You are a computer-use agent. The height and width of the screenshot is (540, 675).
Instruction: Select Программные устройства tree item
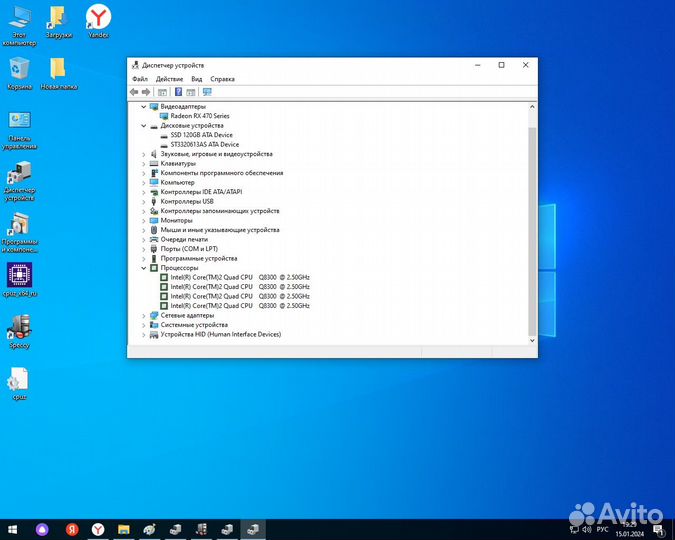pos(198,258)
